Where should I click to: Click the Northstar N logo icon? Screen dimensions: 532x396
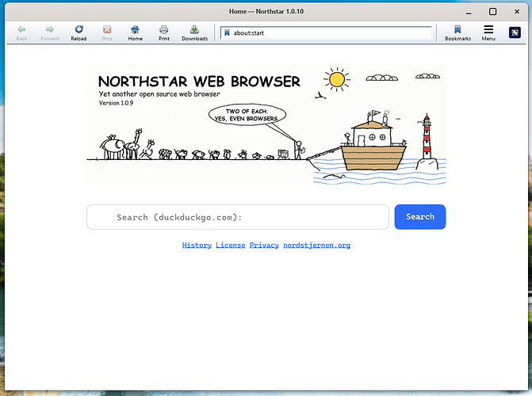point(515,32)
